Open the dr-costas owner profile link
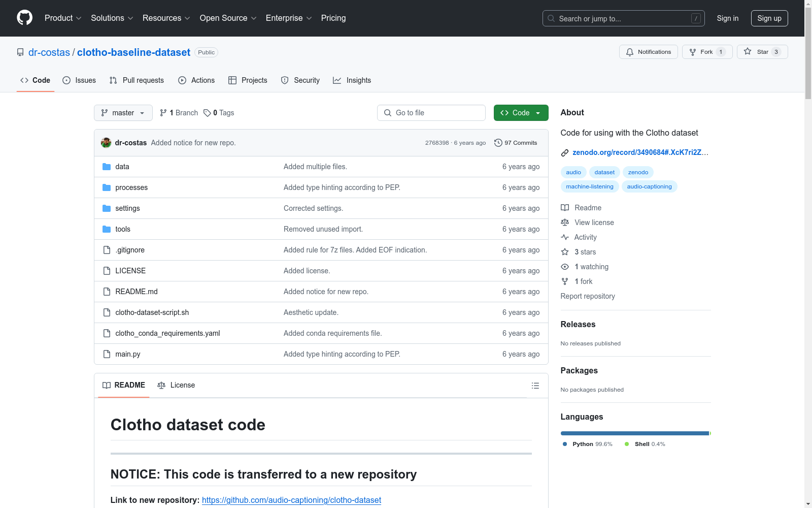This screenshot has height=508, width=812. (49, 52)
